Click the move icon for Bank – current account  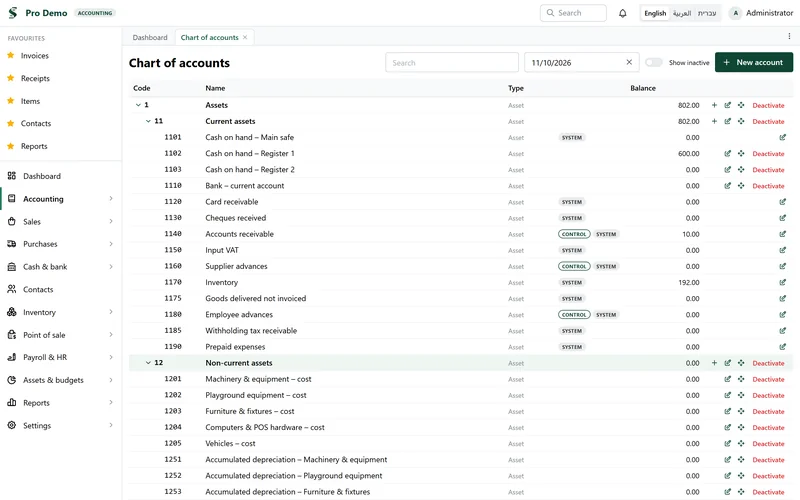[741, 186]
